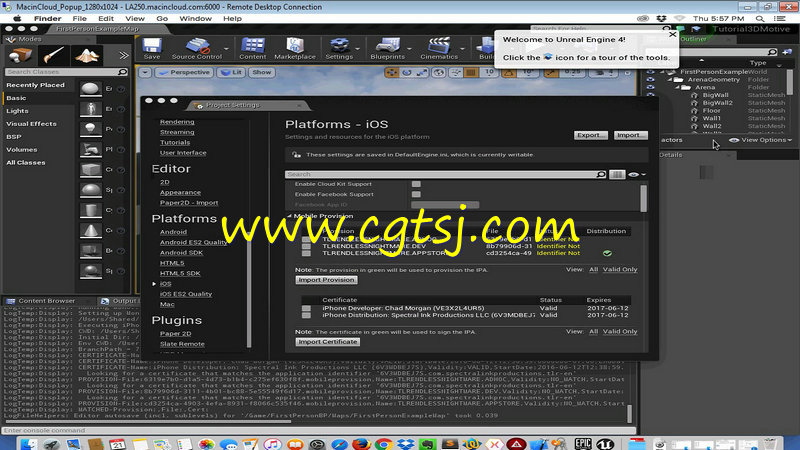The width and height of the screenshot is (800, 450).
Task: Click the Import Certificate button
Action: point(328,342)
